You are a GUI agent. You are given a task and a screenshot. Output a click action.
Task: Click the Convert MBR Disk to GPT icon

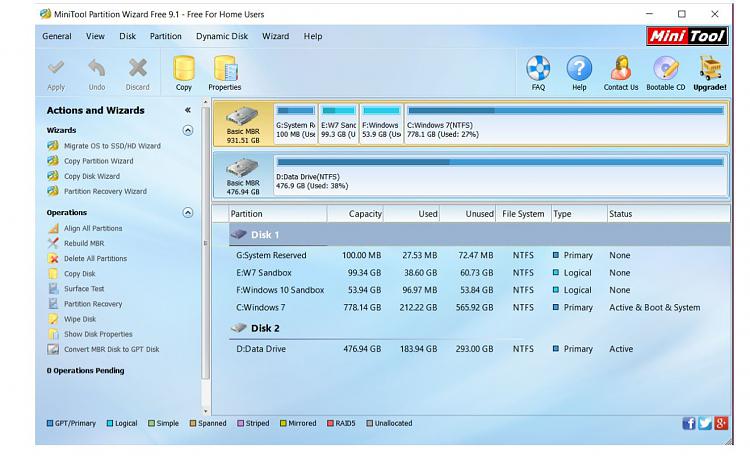click(53, 349)
